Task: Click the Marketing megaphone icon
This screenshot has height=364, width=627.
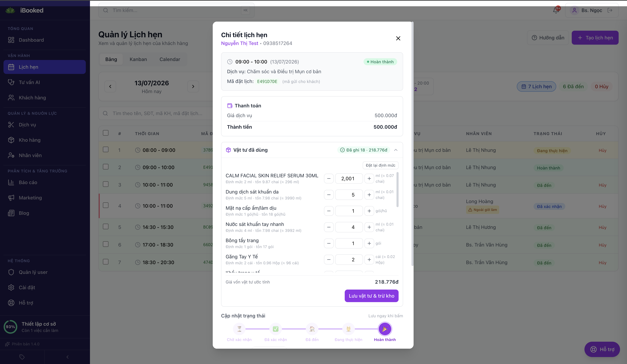Action: [11, 198]
